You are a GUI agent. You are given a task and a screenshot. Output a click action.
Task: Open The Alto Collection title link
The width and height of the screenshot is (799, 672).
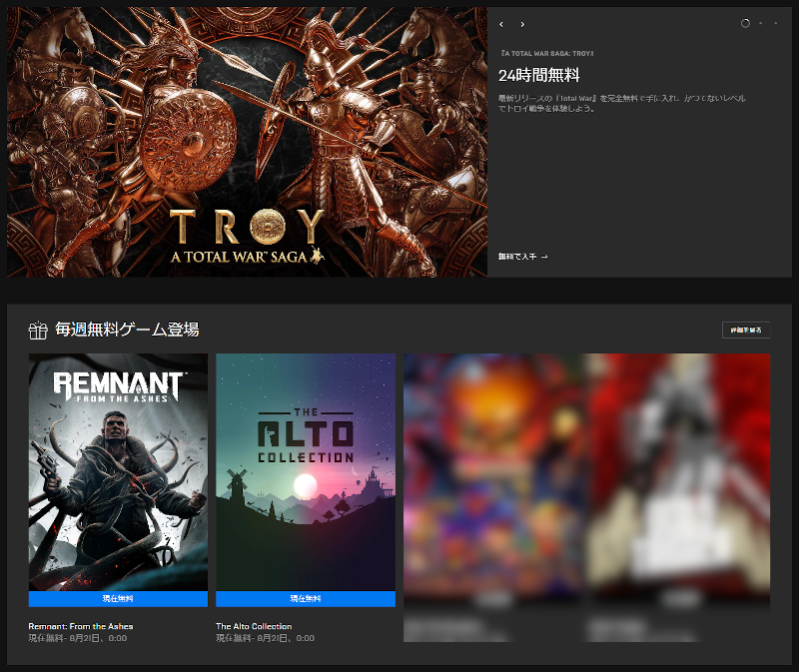click(254, 626)
